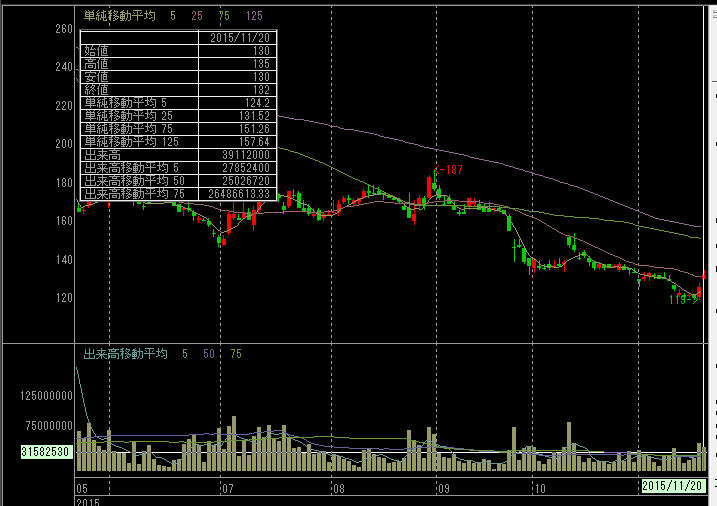Click the 出来高 value 39112000

coord(246,155)
